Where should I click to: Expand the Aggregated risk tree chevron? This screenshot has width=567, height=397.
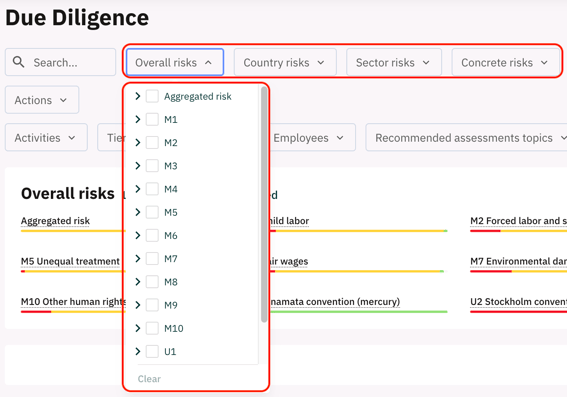click(x=137, y=96)
